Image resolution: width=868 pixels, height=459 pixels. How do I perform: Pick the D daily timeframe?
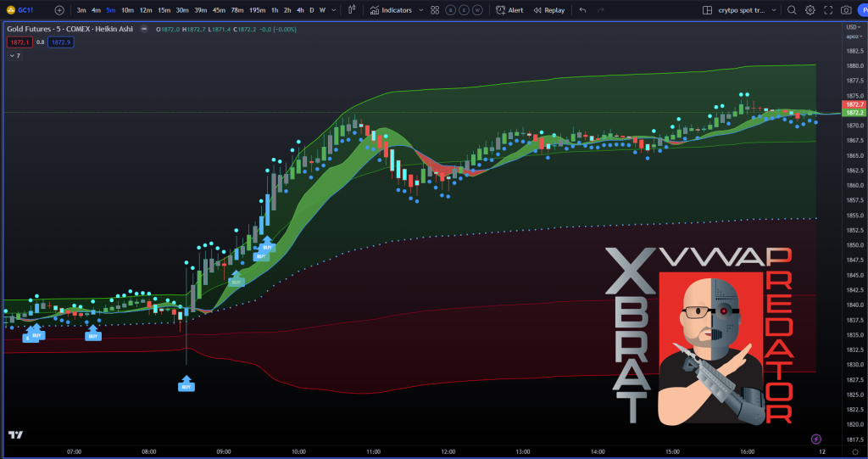312,10
